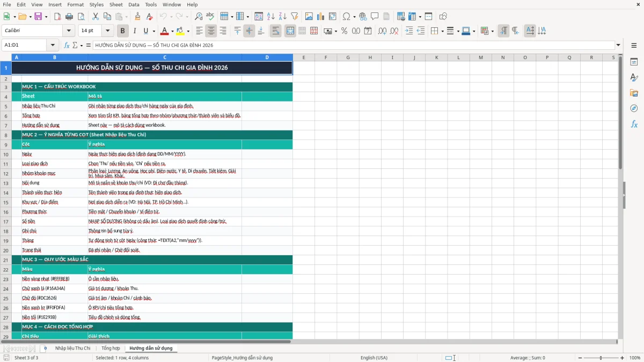Click Sort Descending icon
644x362 pixels.
(283, 17)
